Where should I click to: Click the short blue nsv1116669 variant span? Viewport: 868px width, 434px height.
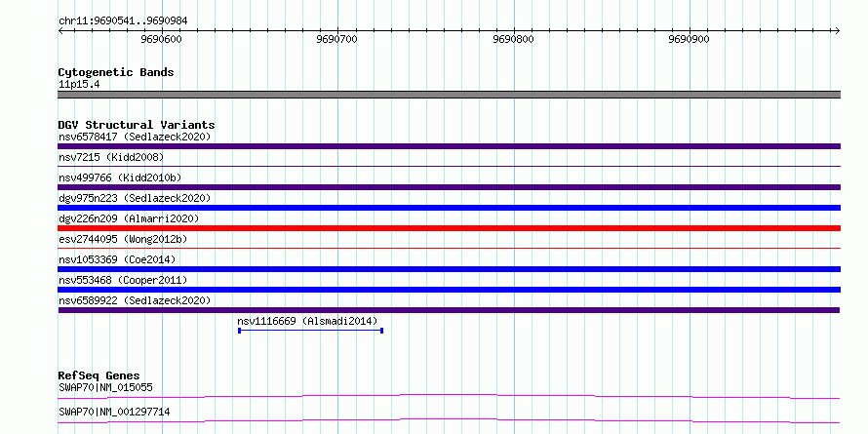pos(310,331)
